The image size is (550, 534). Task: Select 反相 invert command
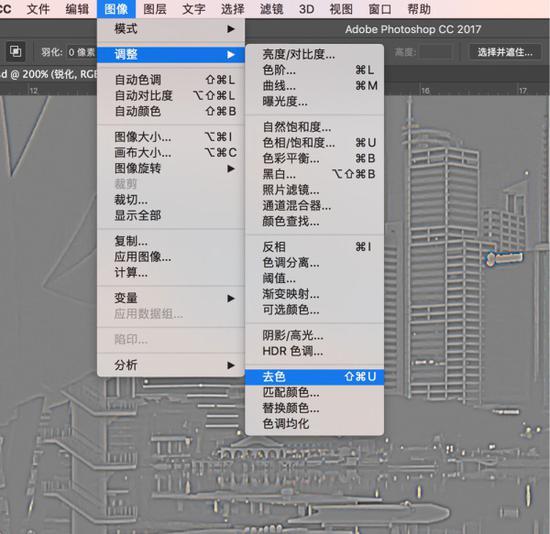(x=314, y=247)
